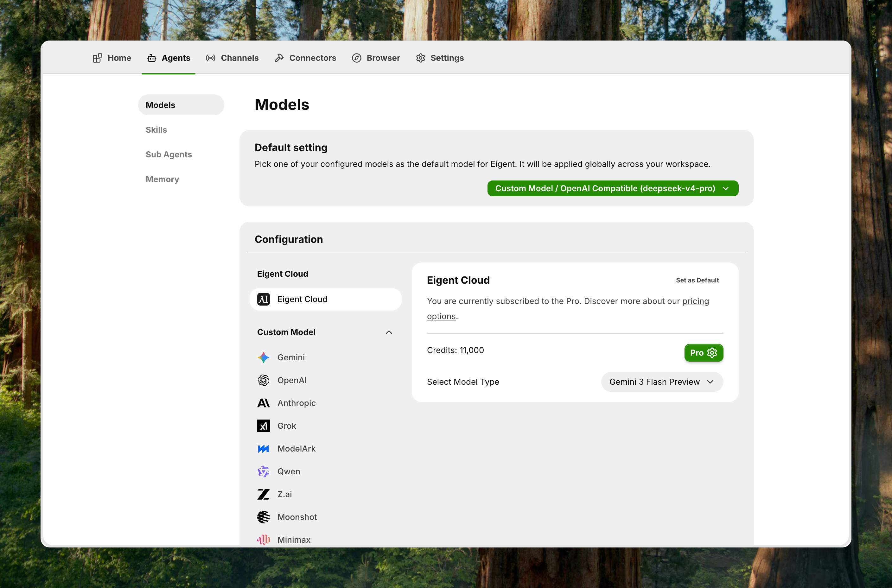The image size is (892, 588).
Task: Click the Moonshot logo icon
Action: pos(263,517)
